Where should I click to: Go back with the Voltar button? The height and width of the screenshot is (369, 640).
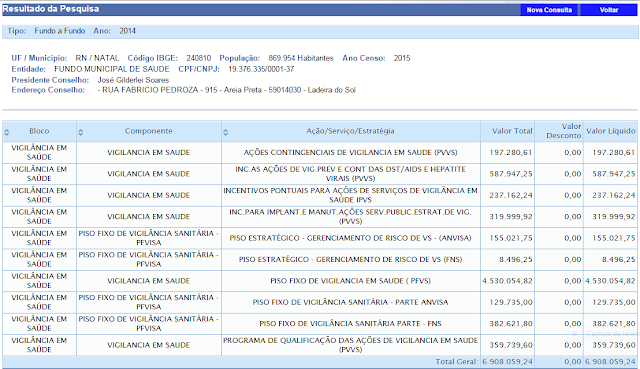[609, 10]
